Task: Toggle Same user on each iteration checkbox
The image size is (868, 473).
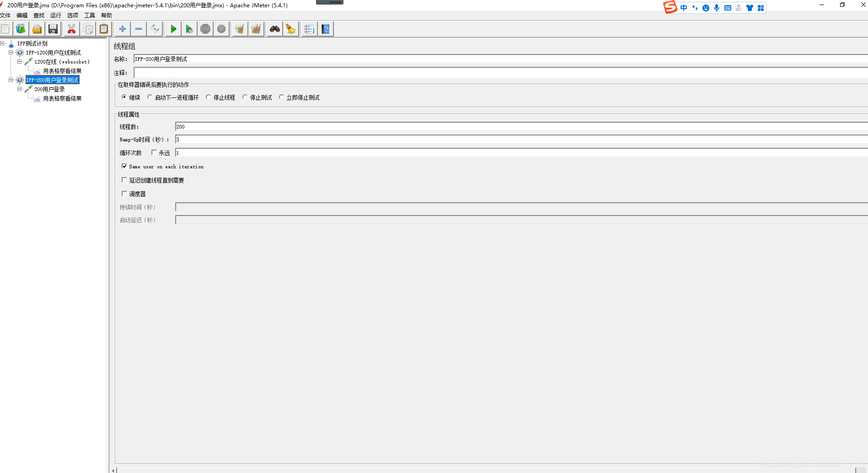Action: coord(124,166)
